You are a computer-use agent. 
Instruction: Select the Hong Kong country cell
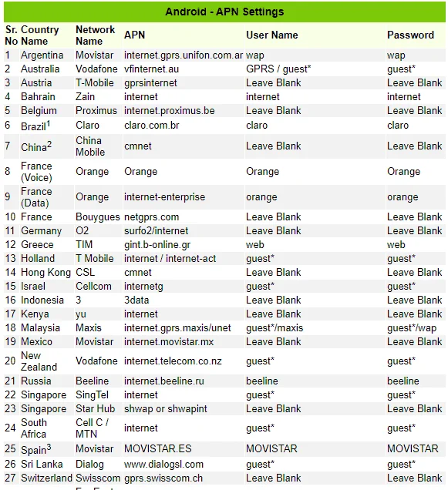[45, 272]
